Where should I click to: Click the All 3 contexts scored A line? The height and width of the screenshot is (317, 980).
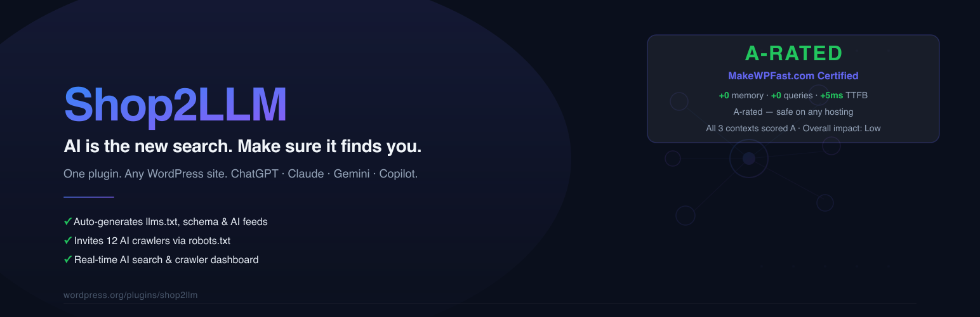(x=793, y=128)
